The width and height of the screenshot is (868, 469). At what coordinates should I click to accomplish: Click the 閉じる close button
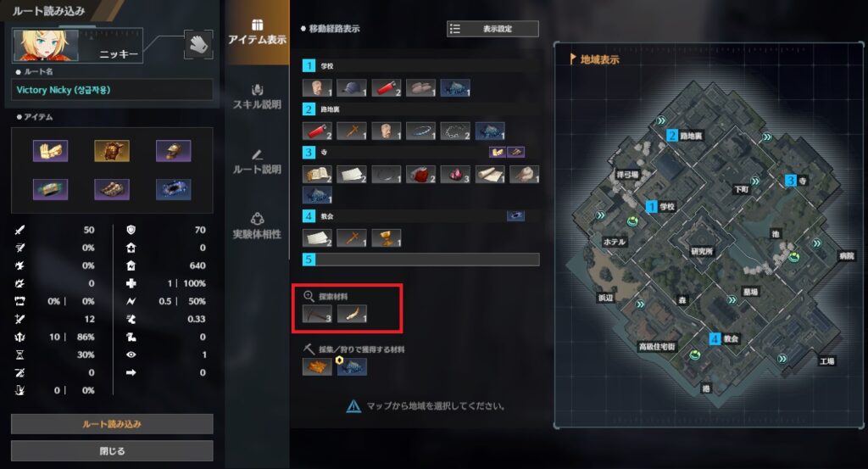pyautogui.click(x=112, y=450)
